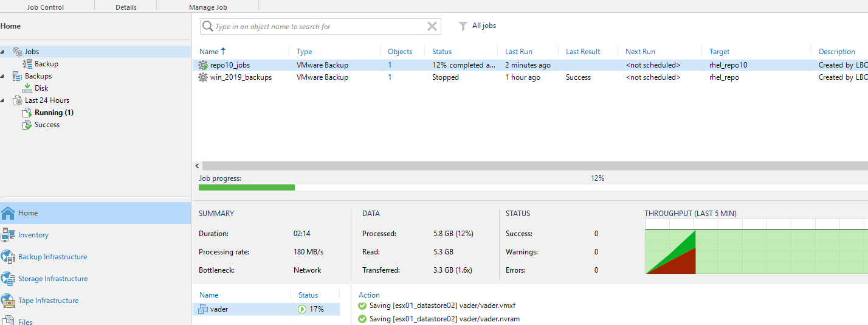
Task: Select the Backup job node icon
Action: [x=27, y=64]
